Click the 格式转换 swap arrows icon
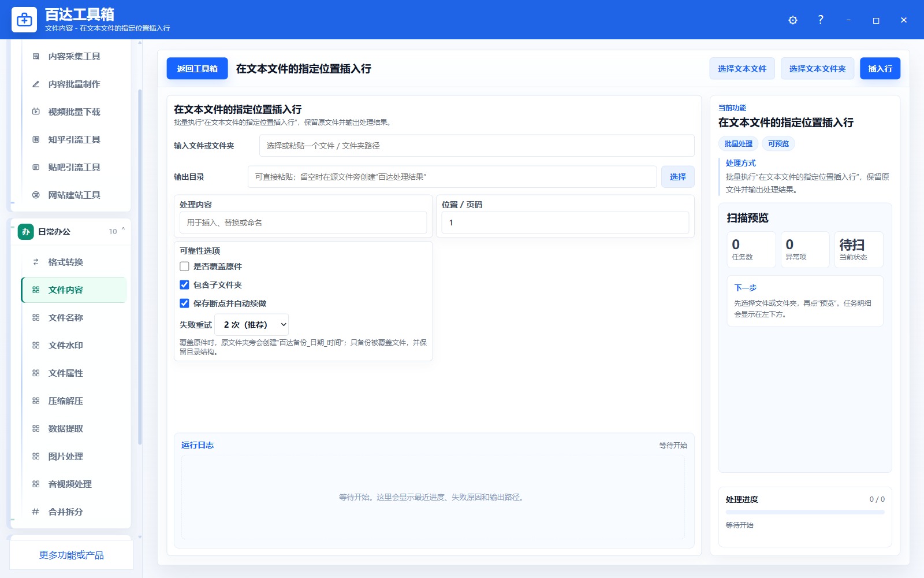924x578 pixels. point(36,262)
